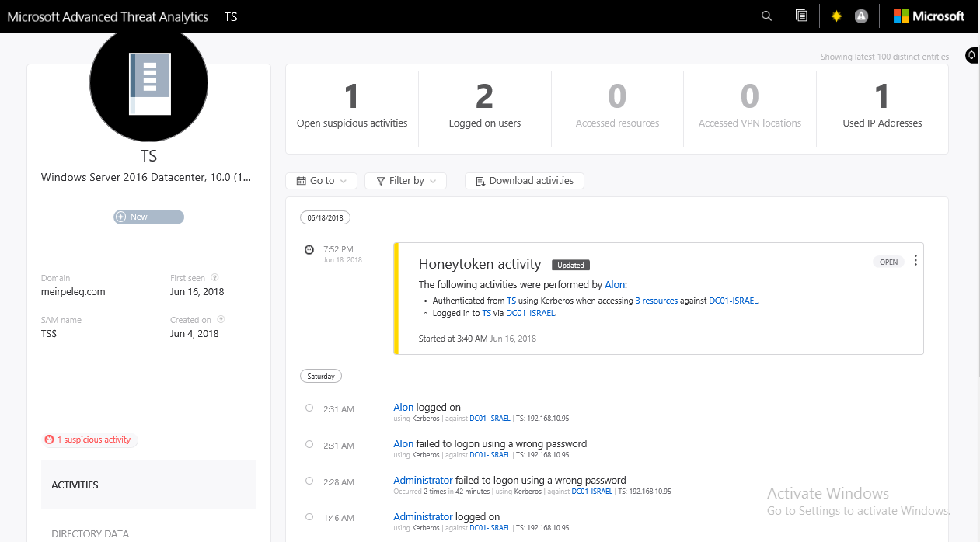Viewport: 980px width, 542px height.
Task: Click meirpeleg.com domain value
Action: coord(73,292)
